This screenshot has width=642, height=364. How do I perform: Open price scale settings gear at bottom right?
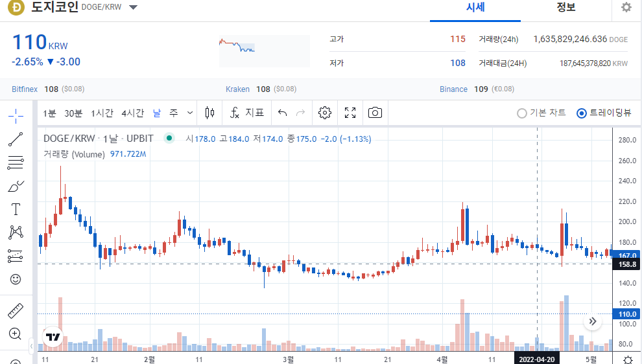pos(628,359)
